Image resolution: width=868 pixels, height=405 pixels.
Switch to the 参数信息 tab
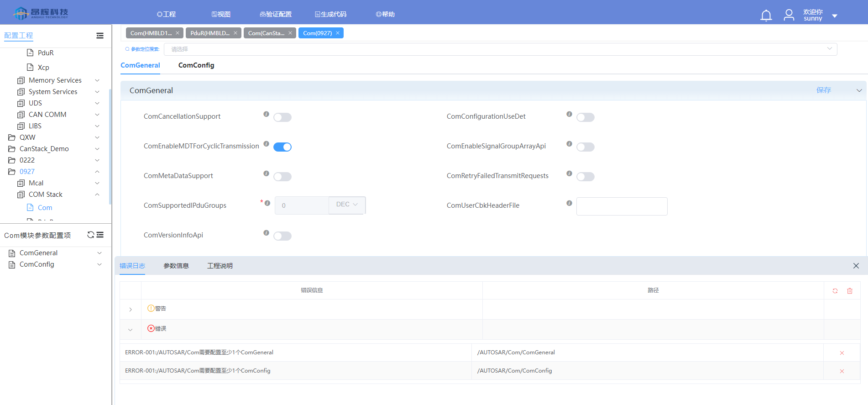[176, 266]
